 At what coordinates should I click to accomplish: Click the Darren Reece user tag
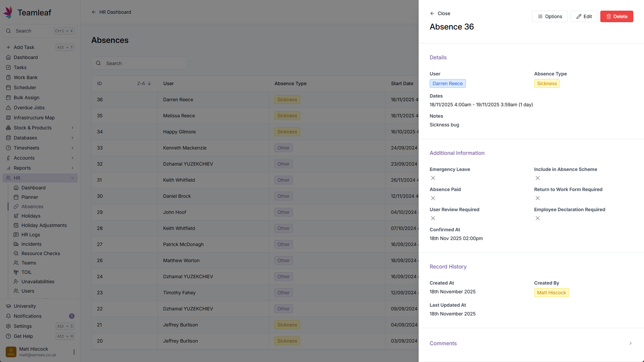coord(447,83)
